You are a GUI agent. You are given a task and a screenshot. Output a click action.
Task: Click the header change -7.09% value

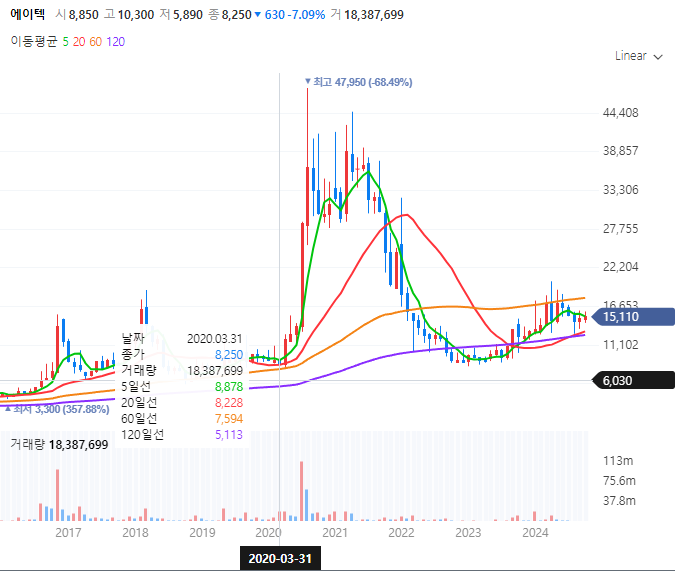pyautogui.click(x=306, y=15)
